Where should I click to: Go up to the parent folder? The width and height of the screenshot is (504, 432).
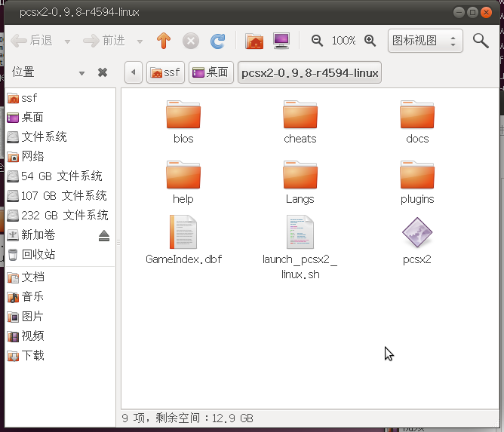pyautogui.click(x=164, y=41)
